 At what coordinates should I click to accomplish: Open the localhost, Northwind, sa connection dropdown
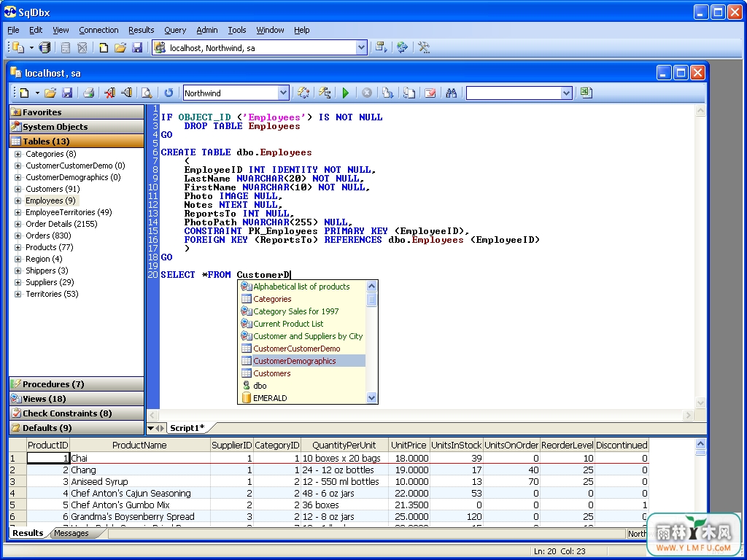tap(361, 47)
